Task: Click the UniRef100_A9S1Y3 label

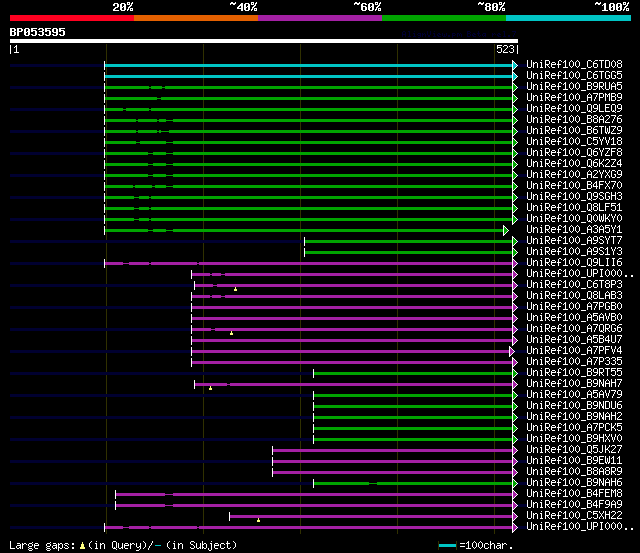Action: coord(574,252)
